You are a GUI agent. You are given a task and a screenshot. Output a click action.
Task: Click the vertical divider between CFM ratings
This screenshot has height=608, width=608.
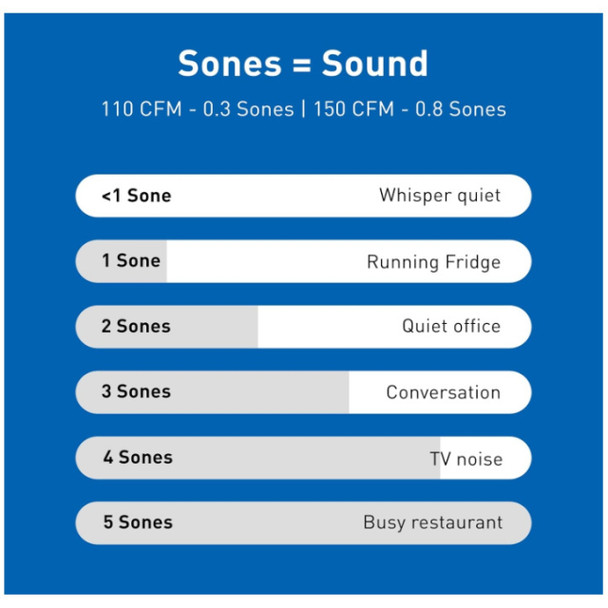304,109
